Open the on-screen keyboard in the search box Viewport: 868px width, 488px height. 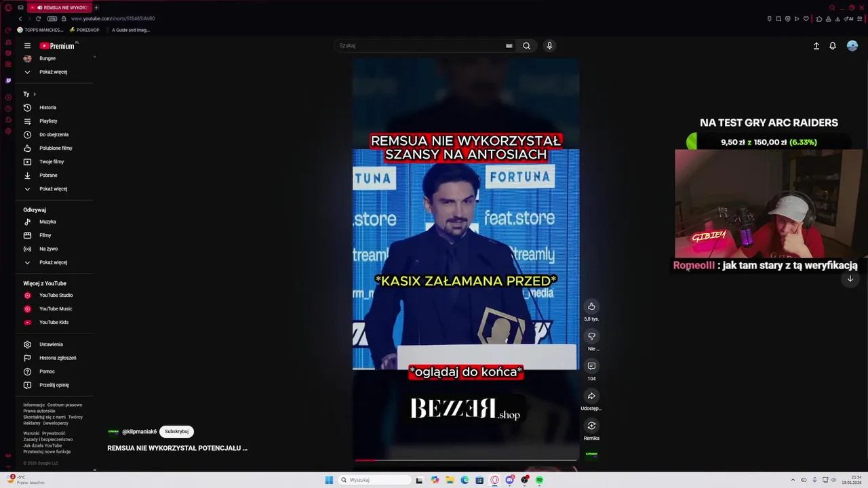pyautogui.click(x=509, y=46)
